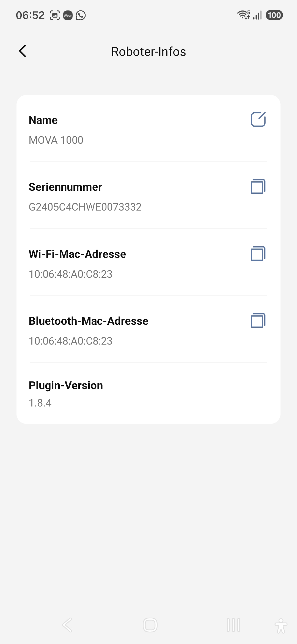Screen dimensions: 297x644
Task: Tap serial number G2405C4CHWE0073332
Action: coord(85,207)
